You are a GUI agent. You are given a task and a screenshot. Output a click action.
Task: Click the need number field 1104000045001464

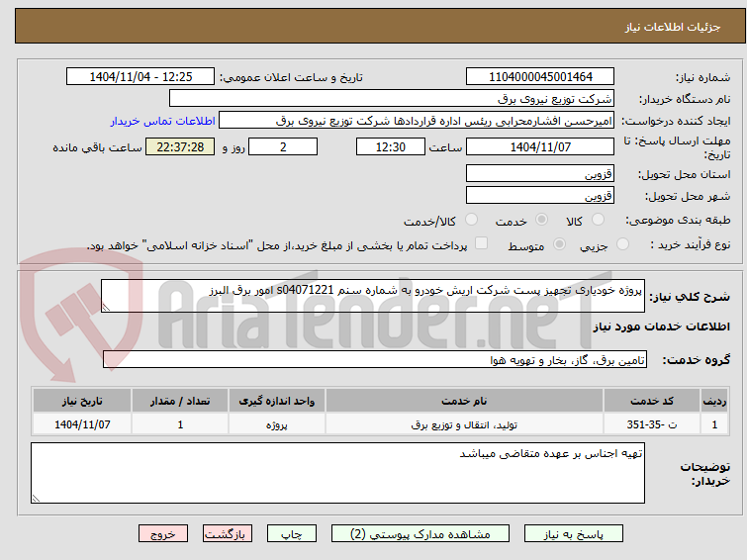[540, 77]
